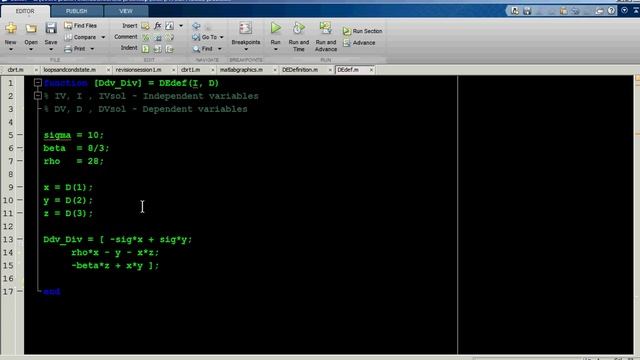The image size is (640, 360).
Task: Expand the Breakpoints dropdown arrow
Action: click(246, 50)
